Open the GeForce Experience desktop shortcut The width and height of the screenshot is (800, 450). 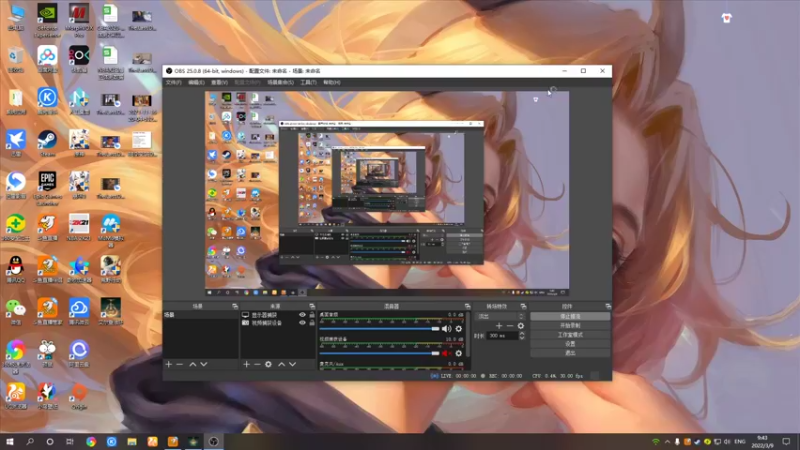(x=47, y=19)
